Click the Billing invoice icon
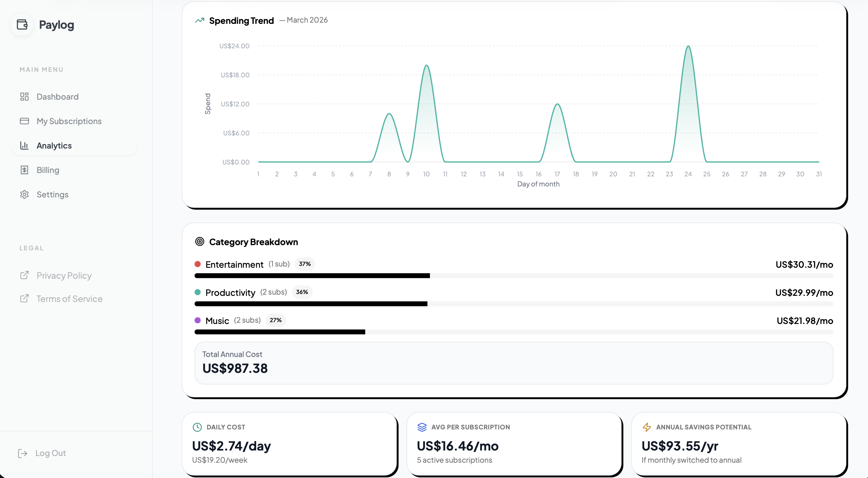Image resolution: width=868 pixels, height=478 pixels. pyautogui.click(x=24, y=170)
